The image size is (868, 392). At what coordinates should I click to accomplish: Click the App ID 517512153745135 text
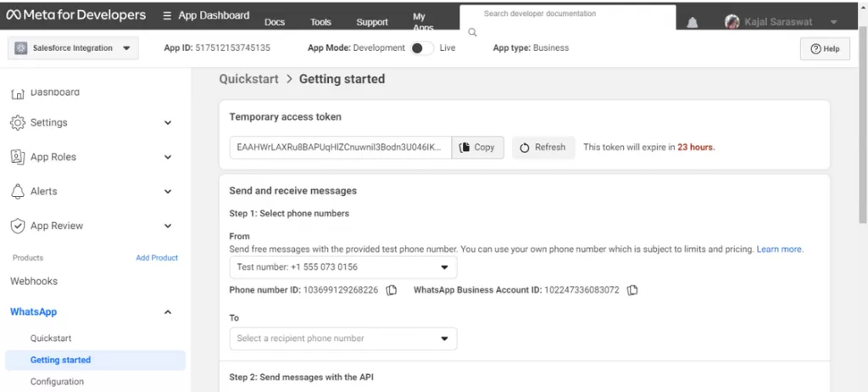pyautogui.click(x=217, y=48)
